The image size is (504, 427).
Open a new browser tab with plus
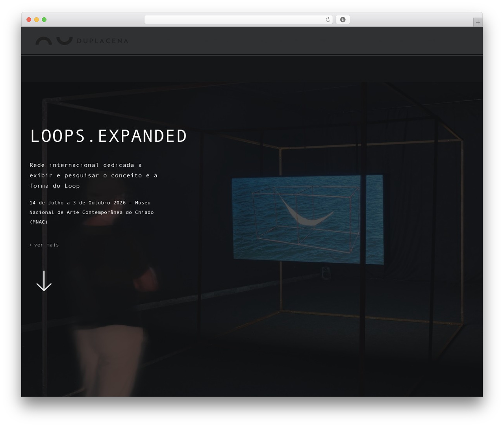click(x=478, y=22)
